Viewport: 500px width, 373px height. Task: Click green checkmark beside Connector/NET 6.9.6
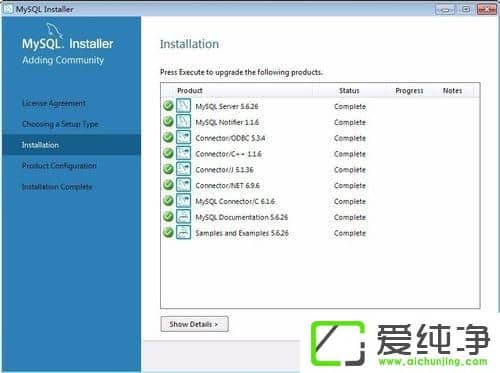click(168, 184)
